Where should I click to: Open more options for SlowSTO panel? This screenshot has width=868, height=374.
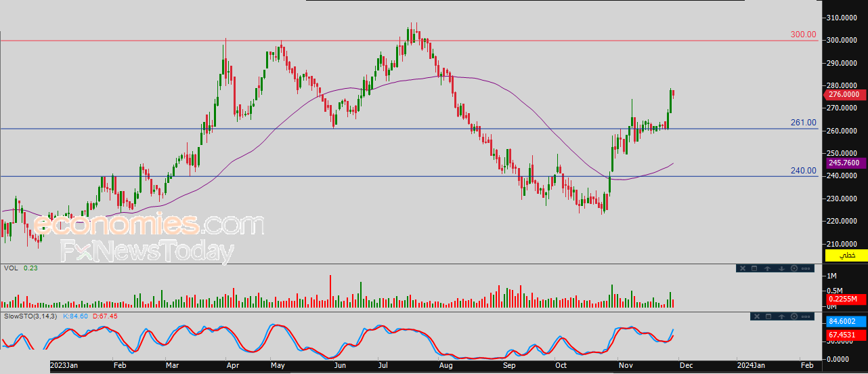(806, 316)
